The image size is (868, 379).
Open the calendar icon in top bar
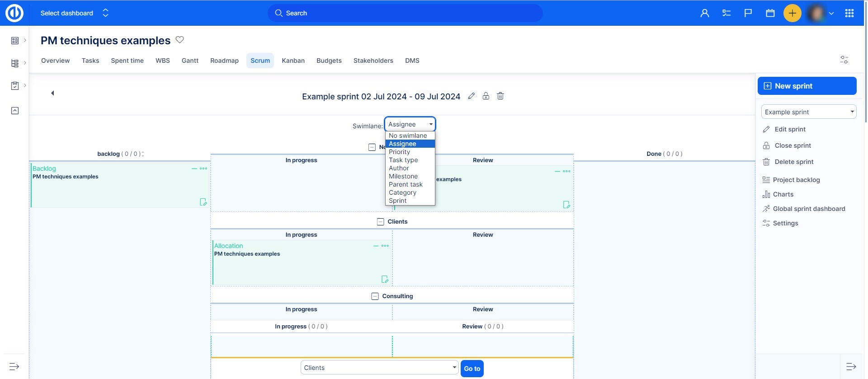coord(770,13)
